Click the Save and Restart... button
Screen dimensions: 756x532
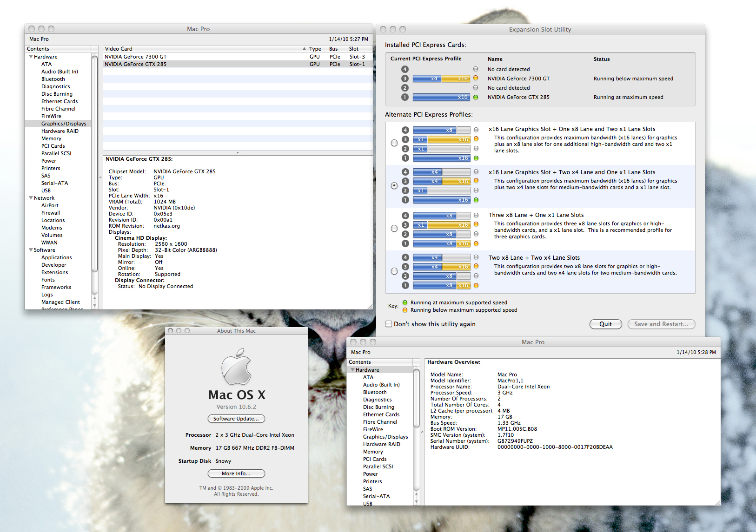coord(661,324)
